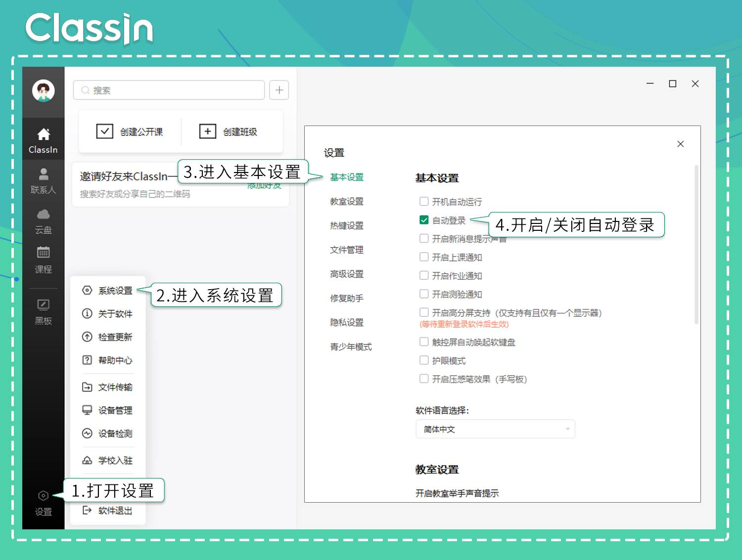Click the checkmark icon for 创建公开课
742x560 pixels.
[104, 131]
